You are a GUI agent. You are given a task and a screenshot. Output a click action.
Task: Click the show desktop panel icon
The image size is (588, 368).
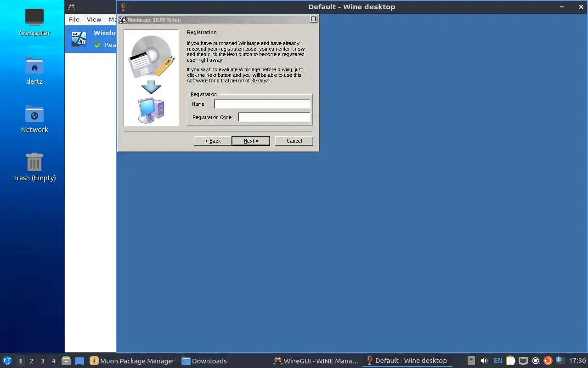(79, 361)
